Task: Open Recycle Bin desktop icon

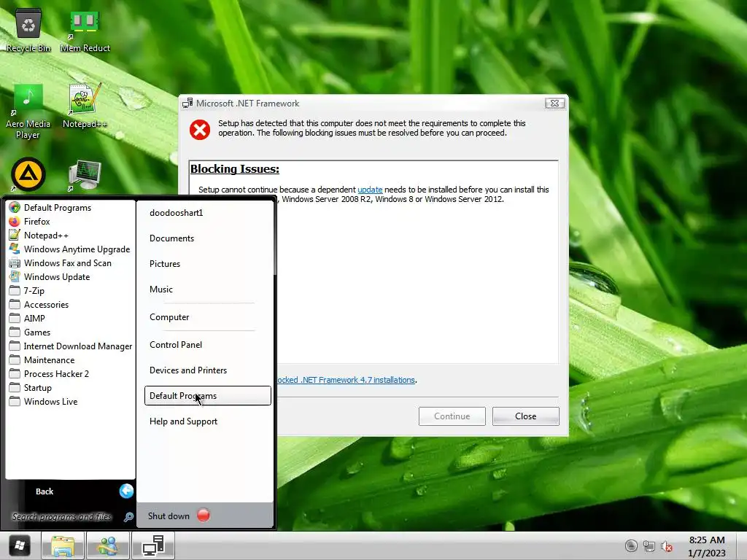Action: pos(28,29)
